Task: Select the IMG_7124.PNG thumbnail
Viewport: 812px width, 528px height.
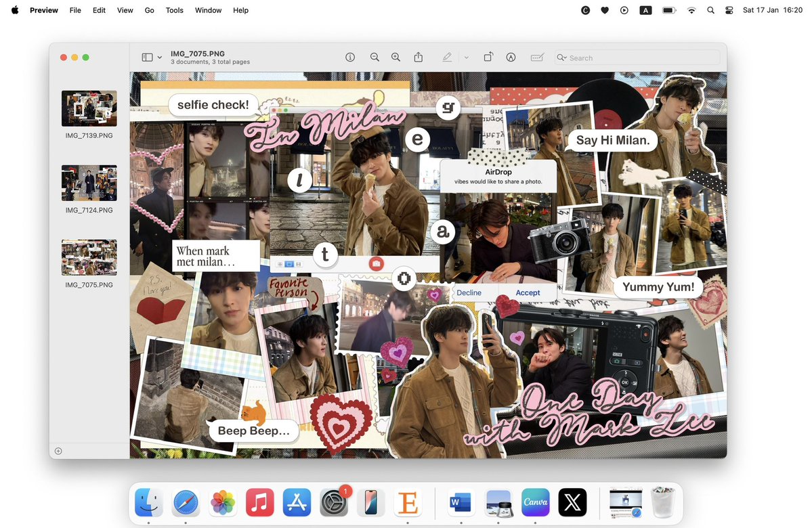Action: coord(89,183)
